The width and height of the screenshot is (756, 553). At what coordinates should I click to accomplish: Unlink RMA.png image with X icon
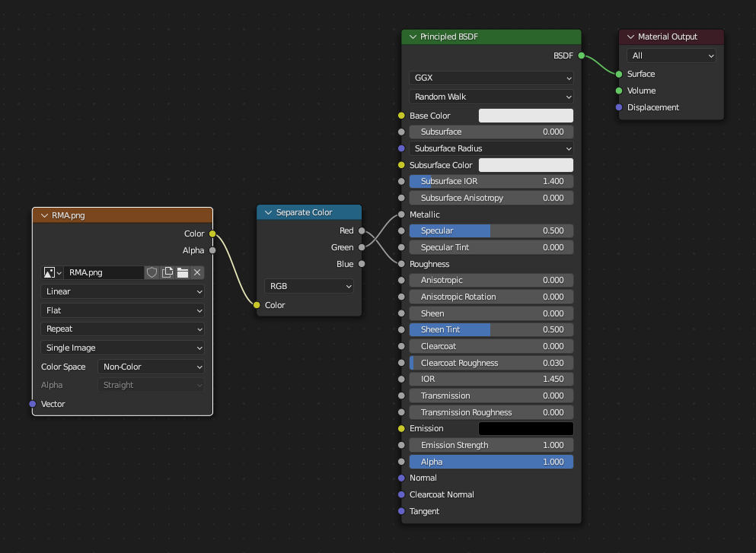tap(197, 272)
